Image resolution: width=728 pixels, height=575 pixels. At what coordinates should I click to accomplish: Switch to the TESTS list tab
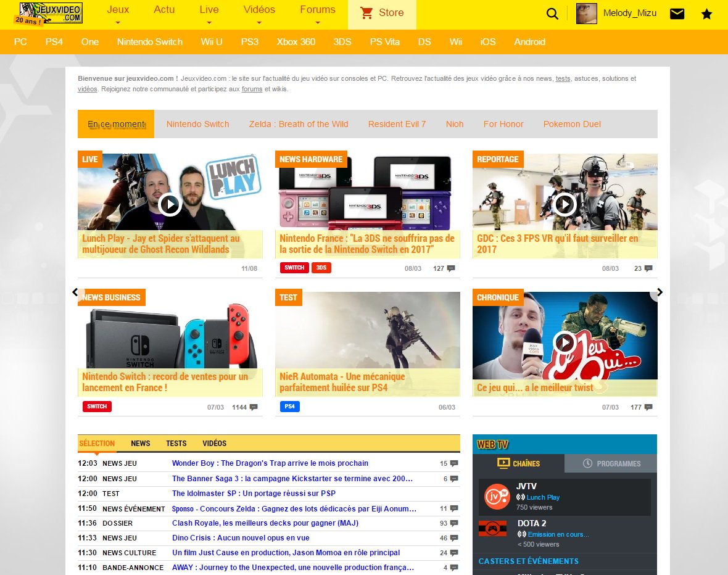pos(176,443)
